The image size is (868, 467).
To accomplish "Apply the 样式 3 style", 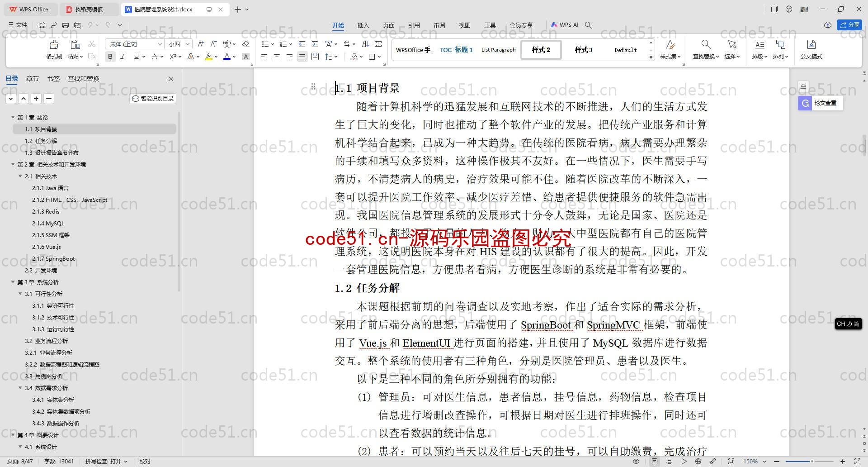I will (x=583, y=50).
